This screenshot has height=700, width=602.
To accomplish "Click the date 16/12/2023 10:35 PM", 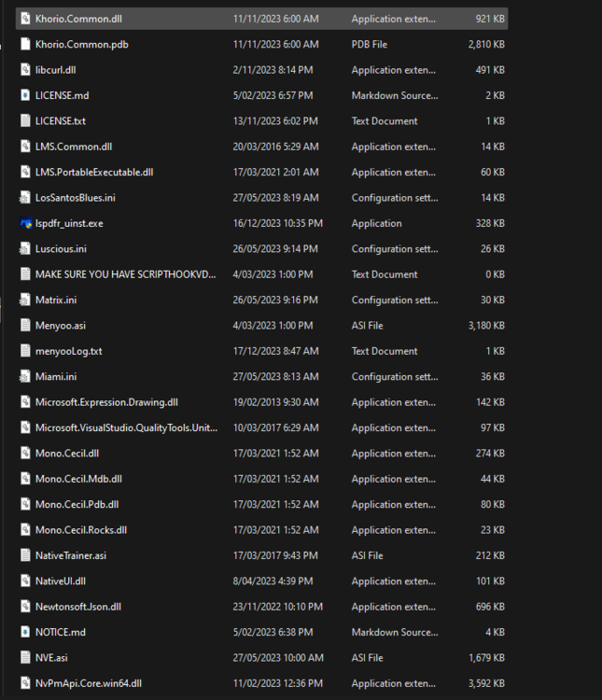I will 278,223.
